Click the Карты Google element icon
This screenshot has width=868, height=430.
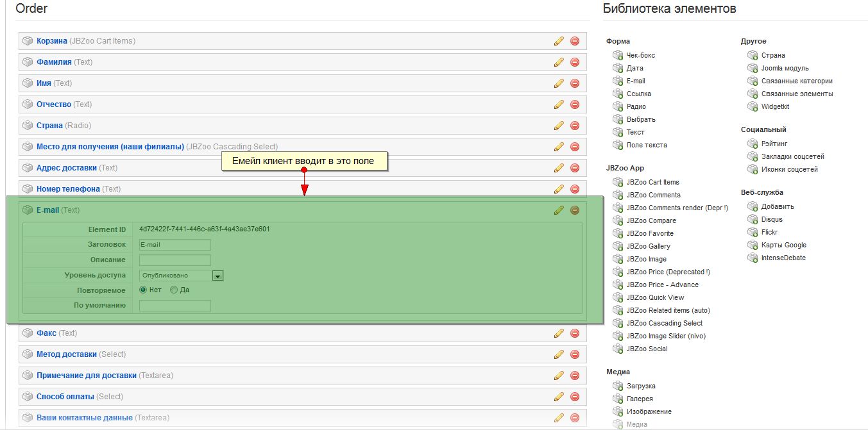(753, 245)
